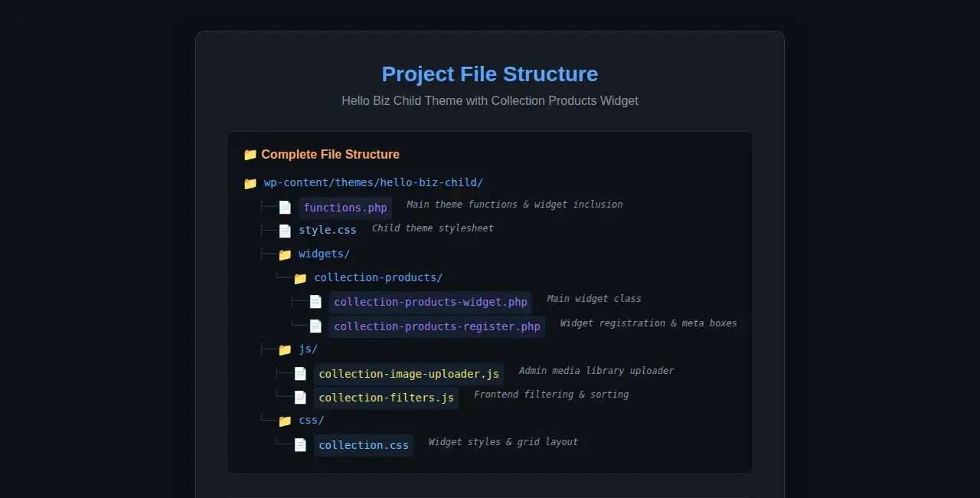Open collection-products-widget.php entry
The width and height of the screenshot is (980, 498).
coord(430,302)
